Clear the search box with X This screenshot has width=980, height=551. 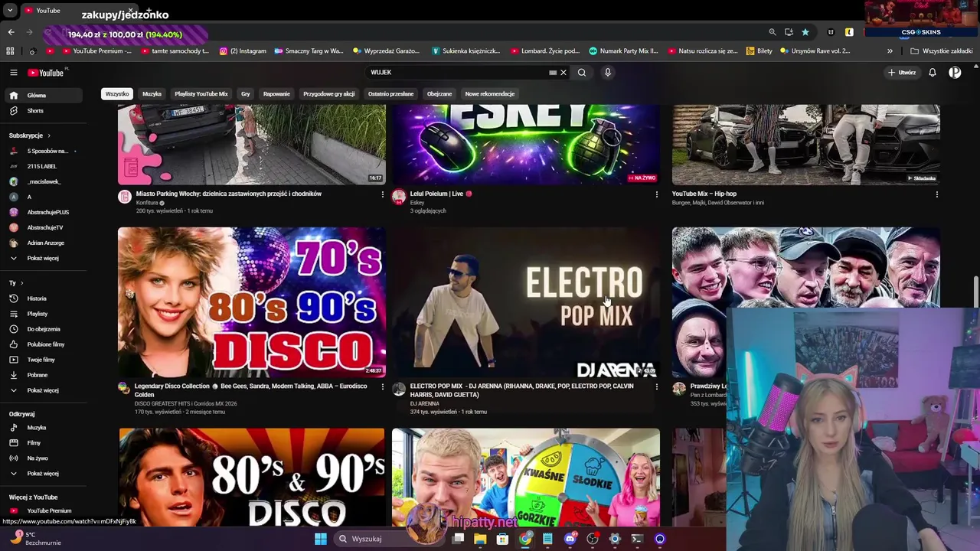tap(563, 73)
